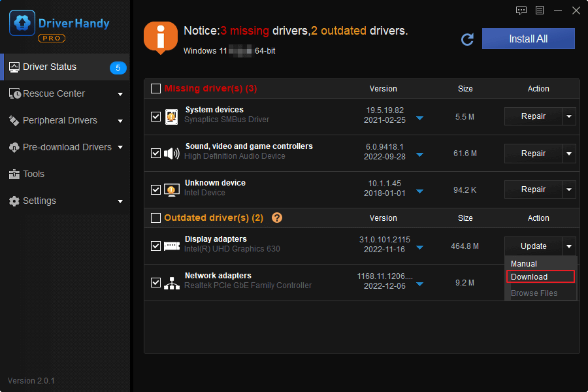Toggle Update options arrow for Display adapters
This screenshot has height=392, width=588.
569,246
